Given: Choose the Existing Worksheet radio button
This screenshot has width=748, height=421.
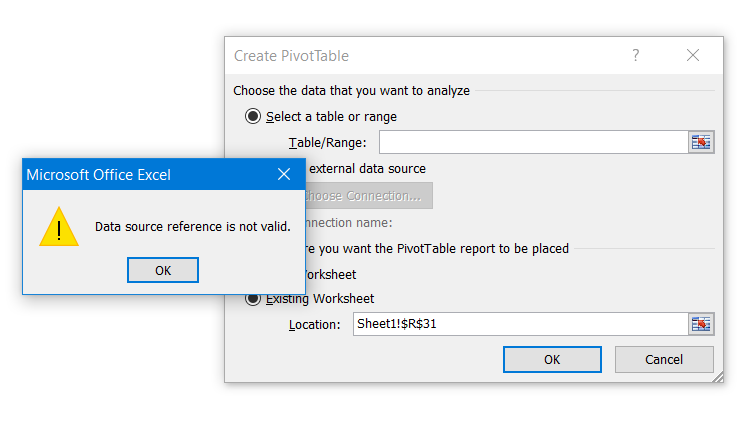Looking at the screenshot, I should point(253,299).
